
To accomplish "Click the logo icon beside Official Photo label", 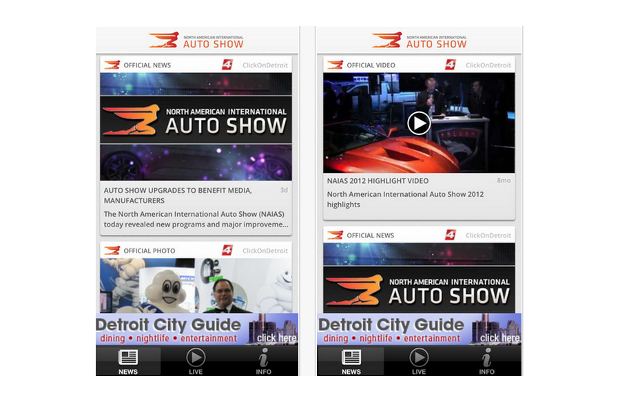I will pos(112,250).
